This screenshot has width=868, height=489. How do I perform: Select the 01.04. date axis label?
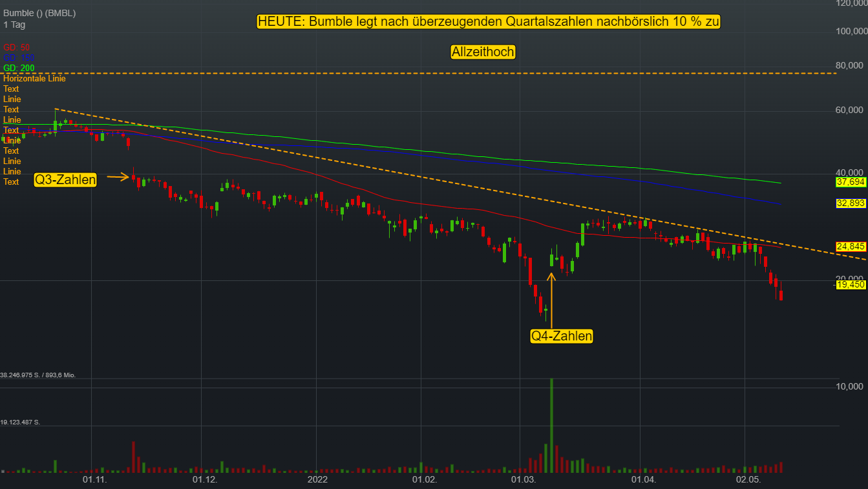coord(644,480)
